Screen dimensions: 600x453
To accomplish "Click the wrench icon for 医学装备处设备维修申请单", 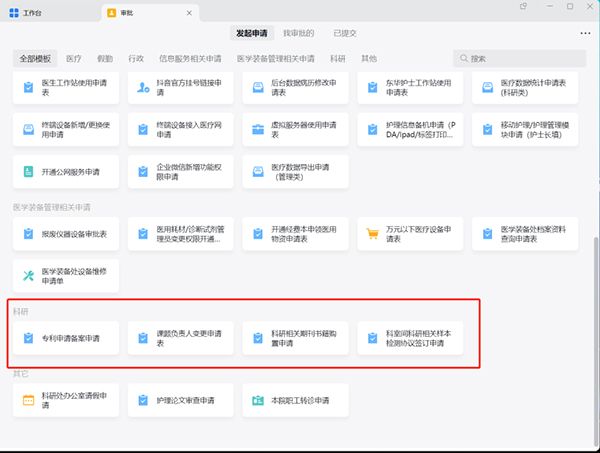I will coord(28,276).
